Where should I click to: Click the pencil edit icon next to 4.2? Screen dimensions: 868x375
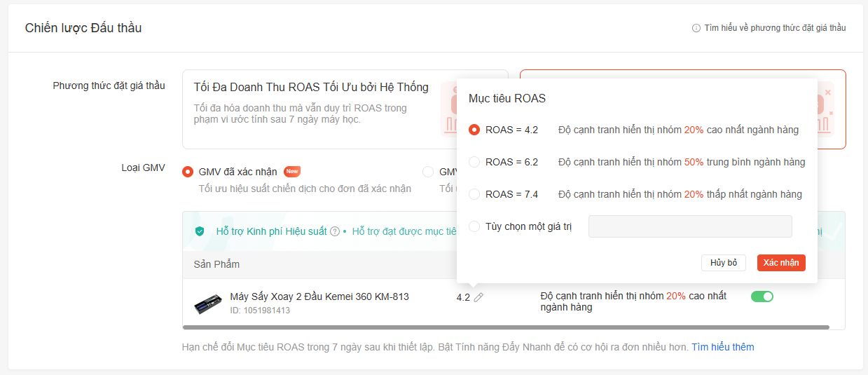click(x=478, y=297)
